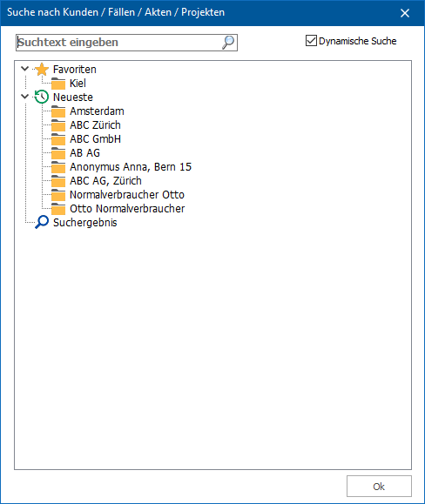The height and width of the screenshot is (504, 425).
Task: Click the folder icon beside Kiel
Action: coord(58,84)
